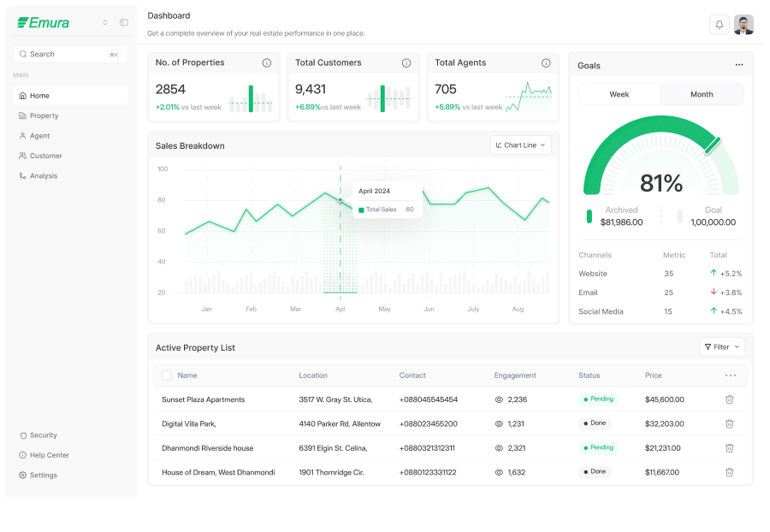Image resolution: width=770 pixels, height=532 pixels.
Task: Click the 81% goal gauge needle
Action: [713, 145]
